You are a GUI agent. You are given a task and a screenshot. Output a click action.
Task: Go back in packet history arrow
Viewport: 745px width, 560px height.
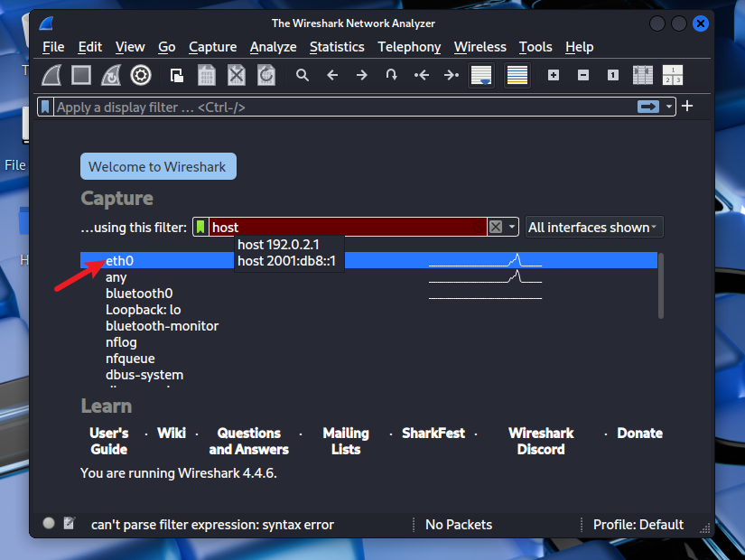pos(332,75)
